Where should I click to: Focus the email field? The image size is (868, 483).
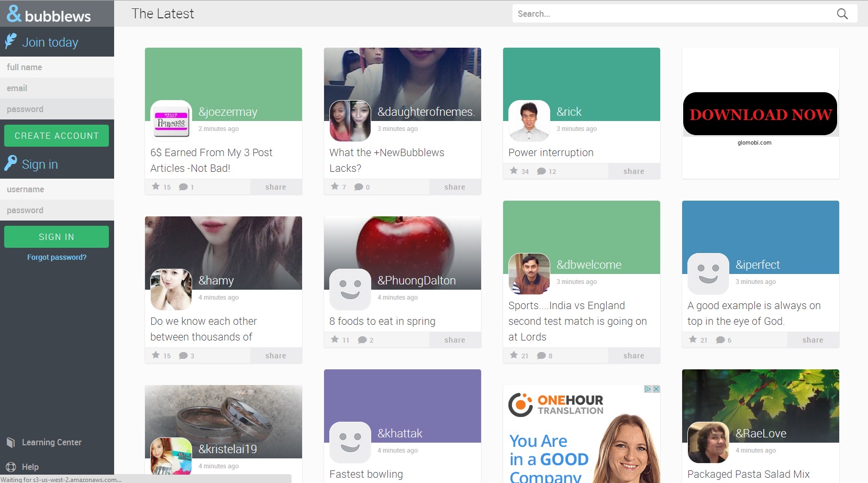coord(57,88)
